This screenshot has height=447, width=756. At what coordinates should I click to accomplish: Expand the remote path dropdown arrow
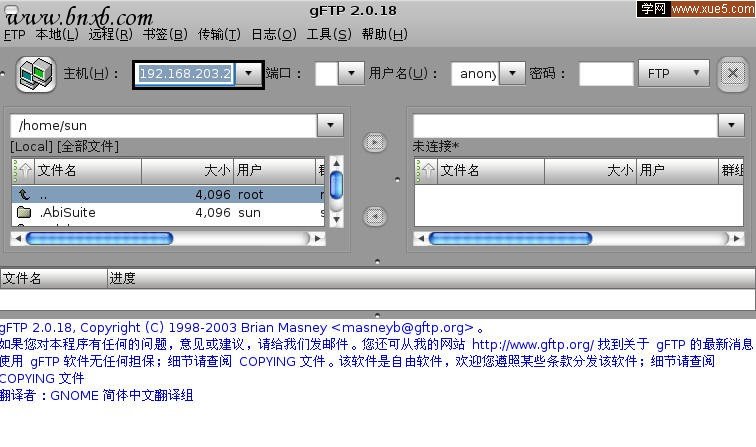pyautogui.click(x=731, y=125)
